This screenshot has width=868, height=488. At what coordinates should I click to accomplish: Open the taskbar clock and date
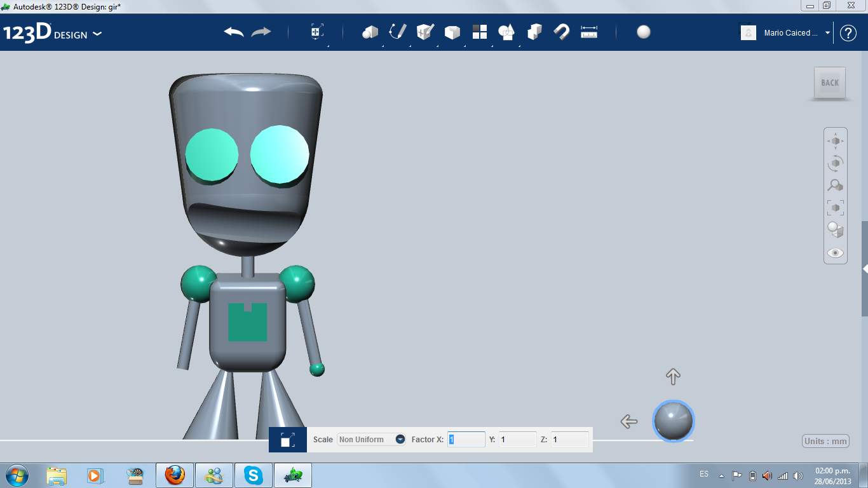click(834, 476)
